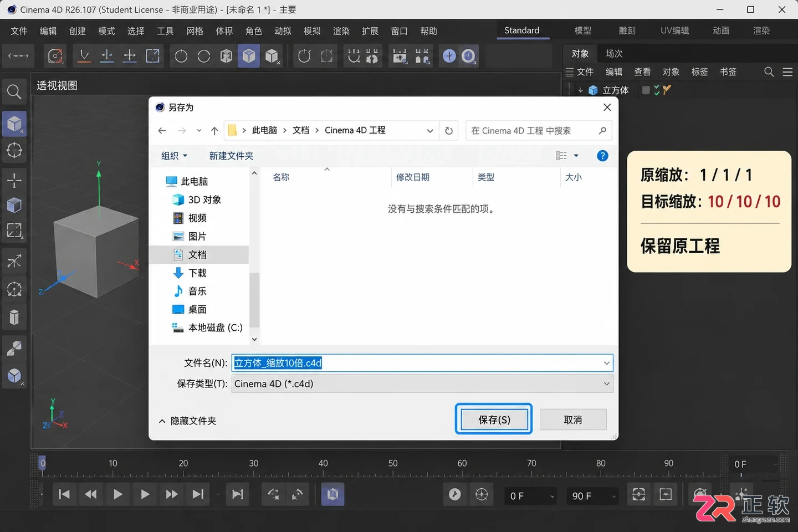Click record keyframe circle icon near timeline

[x=454, y=494]
